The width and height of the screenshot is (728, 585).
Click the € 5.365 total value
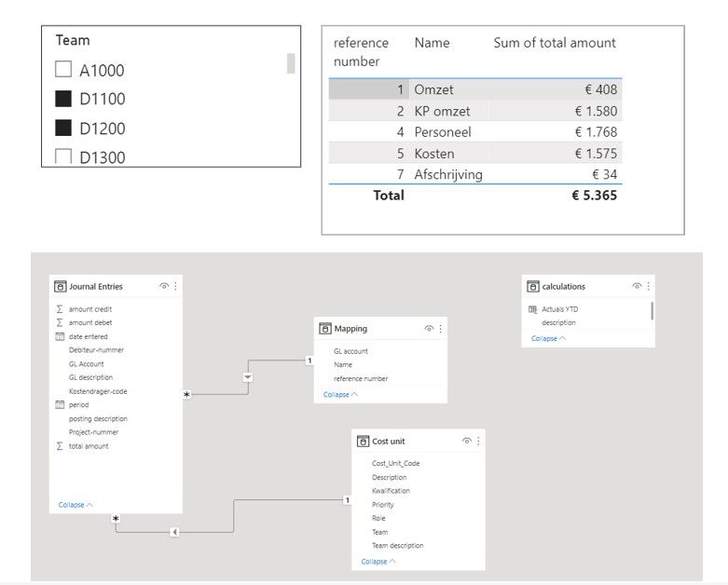[595, 196]
